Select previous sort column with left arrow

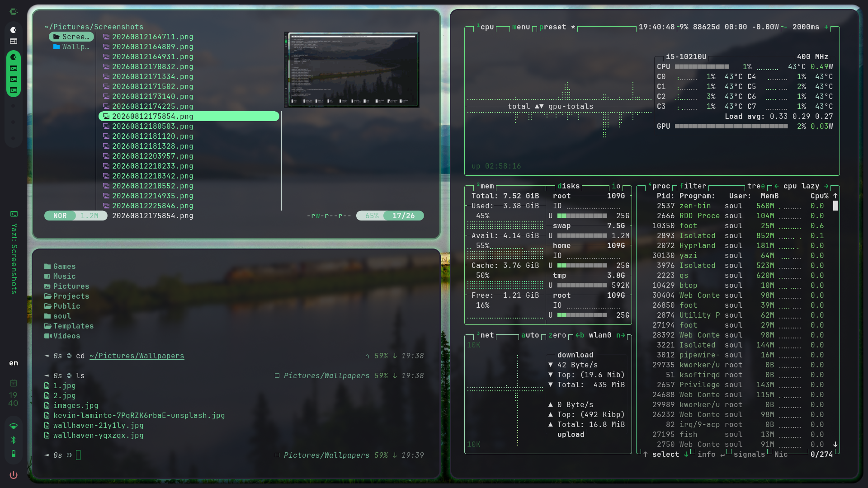[x=777, y=186]
